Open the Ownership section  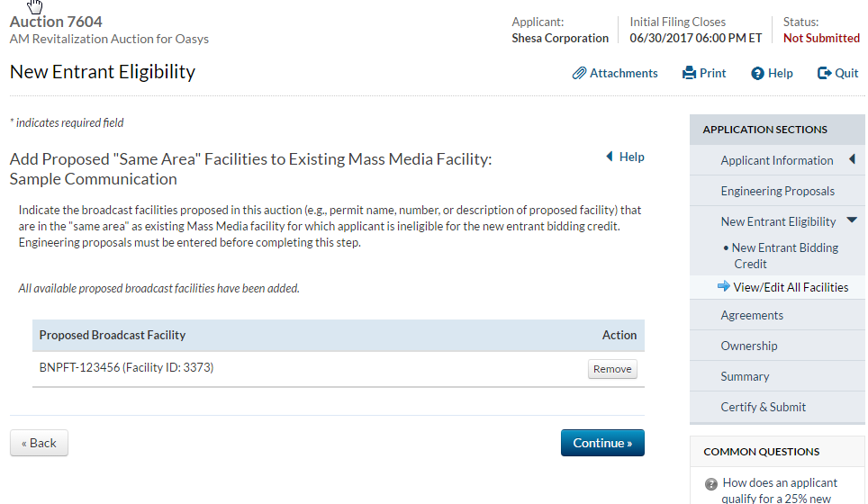(x=748, y=346)
